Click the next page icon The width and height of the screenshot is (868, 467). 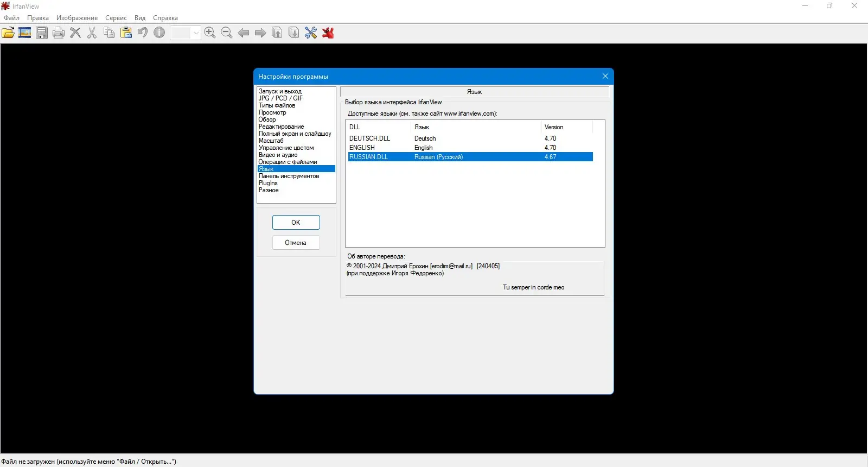pyautogui.click(x=294, y=33)
